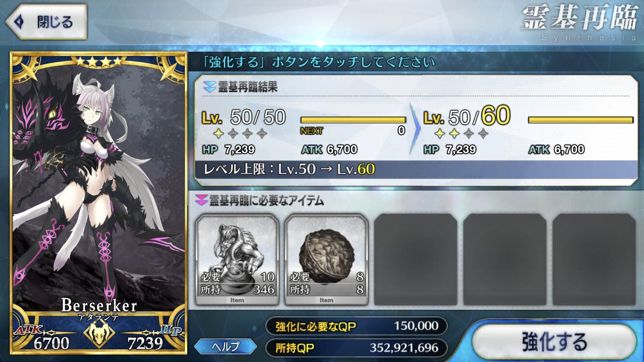Tap the blue 霊基再臨結果 section marker
The height and width of the screenshot is (362, 644).
[209, 87]
